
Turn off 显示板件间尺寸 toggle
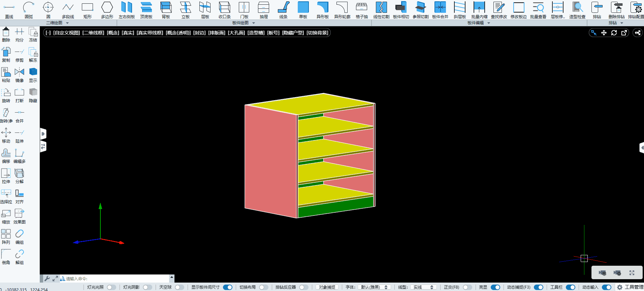(x=228, y=287)
